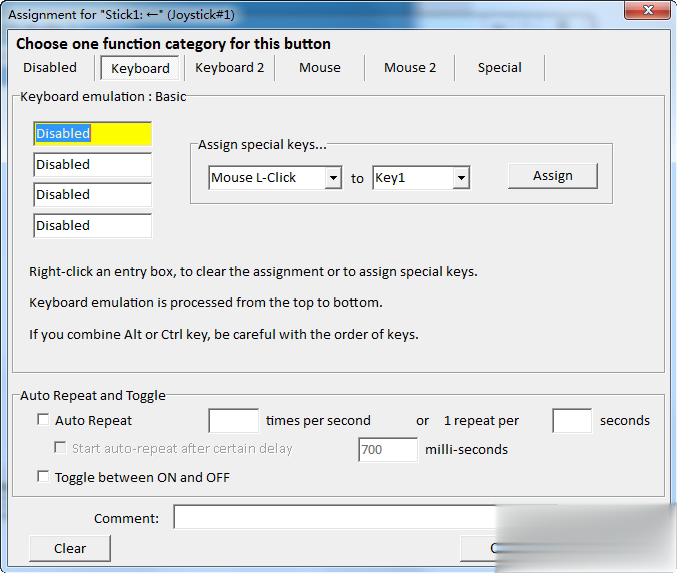Go to the Special tab
This screenshot has width=678, height=574.
[499, 68]
